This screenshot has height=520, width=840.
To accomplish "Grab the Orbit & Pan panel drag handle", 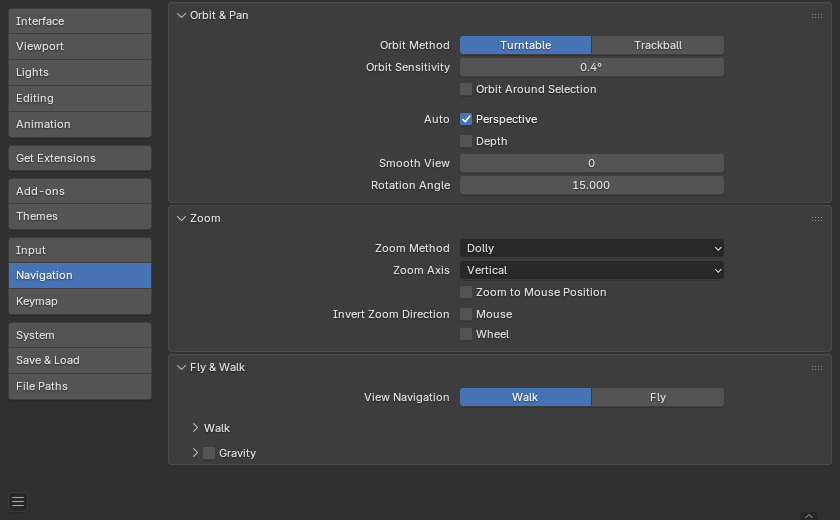I will point(816,16).
